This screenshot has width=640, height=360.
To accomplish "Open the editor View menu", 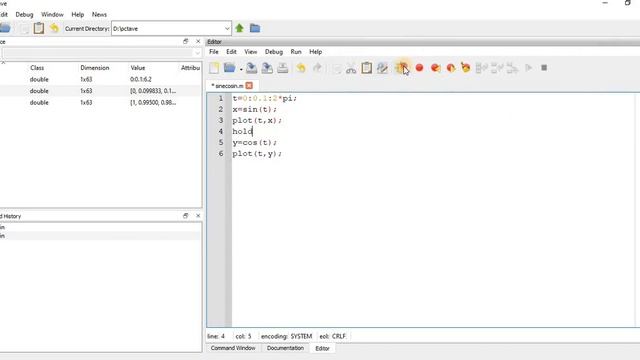I will coord(251,52).
